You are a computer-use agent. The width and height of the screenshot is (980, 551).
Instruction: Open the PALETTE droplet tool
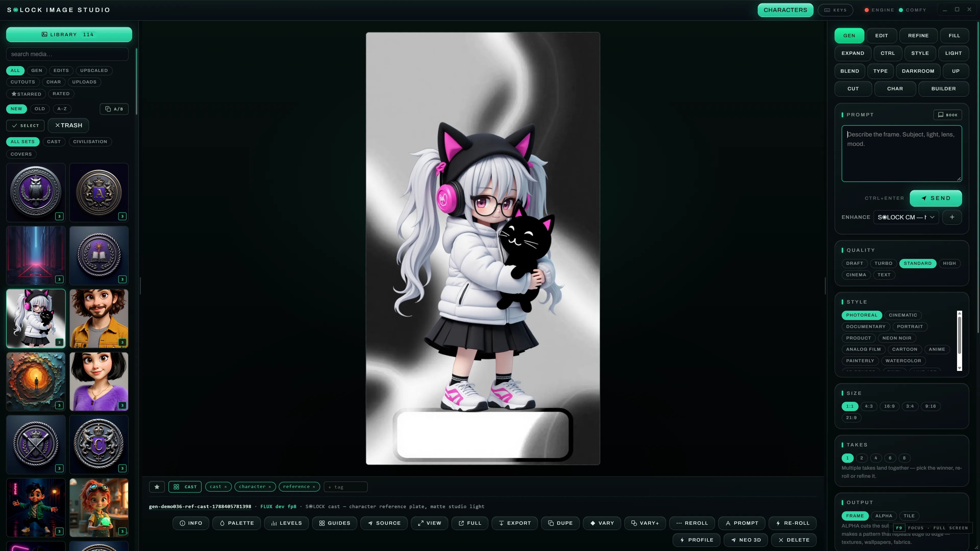click(237, 523)
